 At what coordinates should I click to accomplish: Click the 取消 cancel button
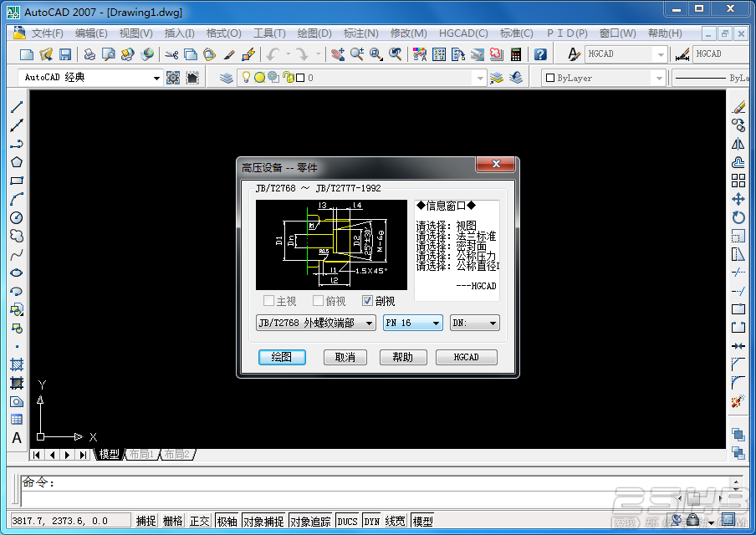click(345, 357)
